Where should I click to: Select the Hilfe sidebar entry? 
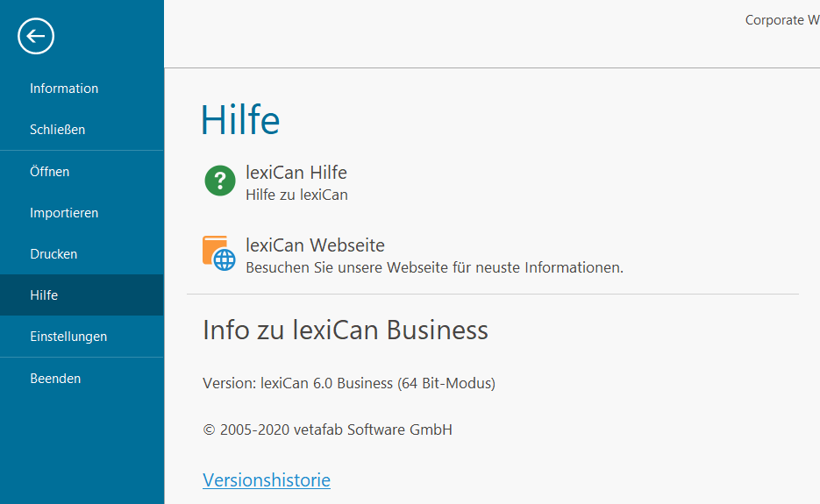coord(82,295)
